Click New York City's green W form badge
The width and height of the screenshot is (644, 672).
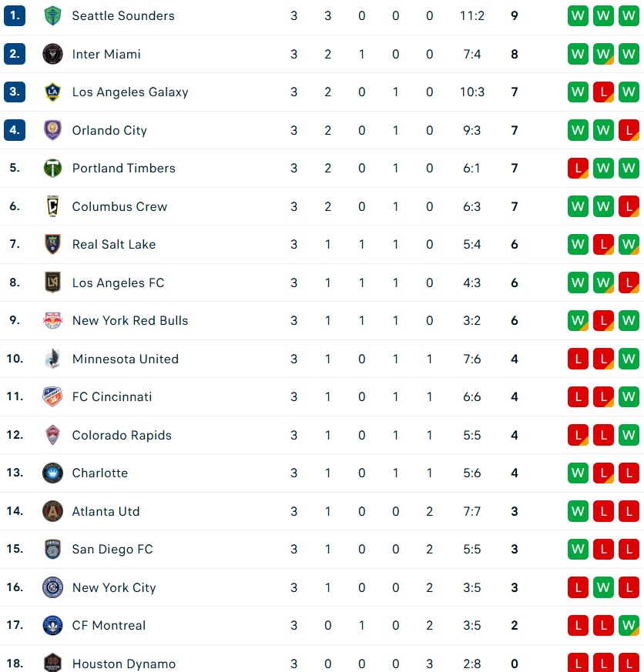click(603, 587)
